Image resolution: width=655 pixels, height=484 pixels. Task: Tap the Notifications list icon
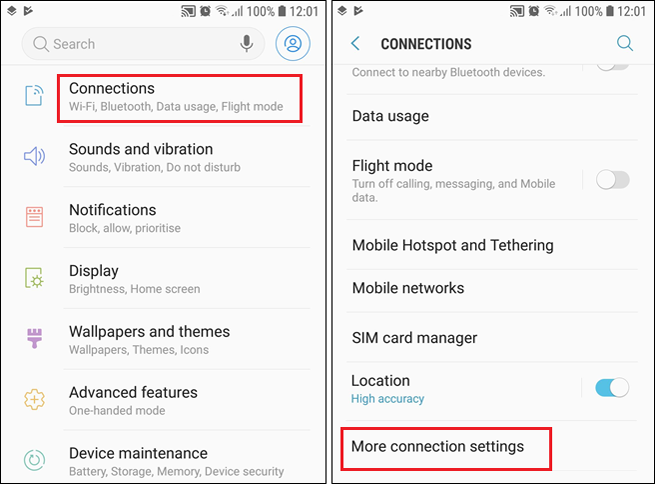(34, 217)
